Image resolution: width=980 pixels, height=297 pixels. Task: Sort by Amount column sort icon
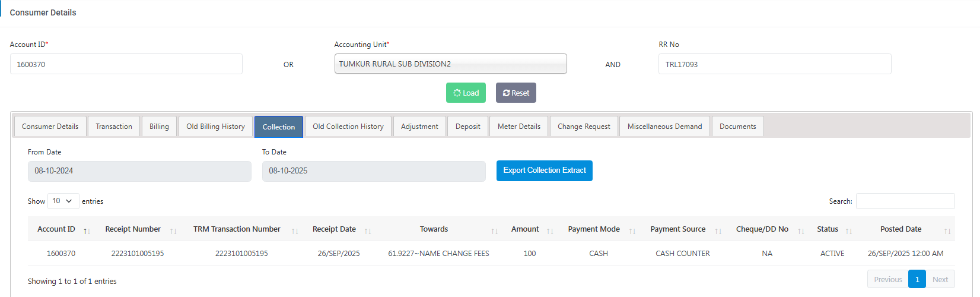(550, 230)
